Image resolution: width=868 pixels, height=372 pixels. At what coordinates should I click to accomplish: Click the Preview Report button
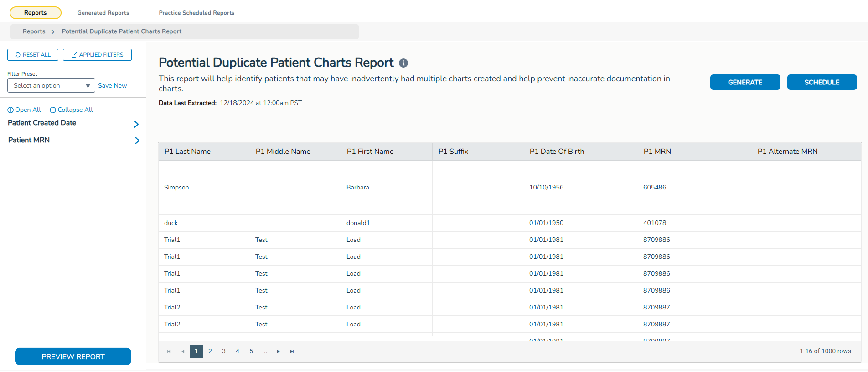73,356
